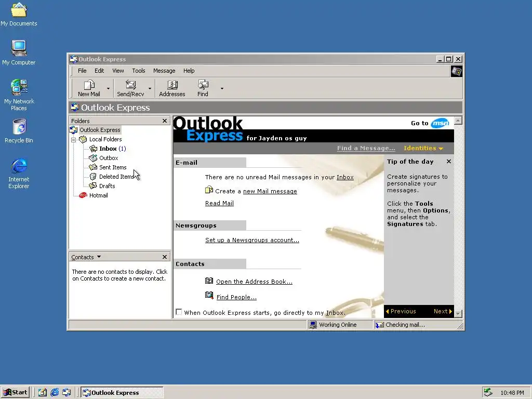The height and width of the screenshot is (399, 532).
Task: Click the Show Desktop quick launch icon
Action: 43,393
